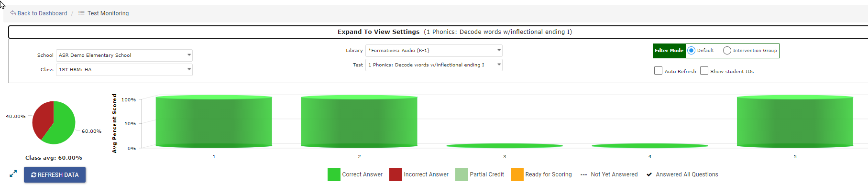Expand the Expand To View Settings bar
Image resolution: width=868 pixels, height=185 pixels.
[438, 32]
